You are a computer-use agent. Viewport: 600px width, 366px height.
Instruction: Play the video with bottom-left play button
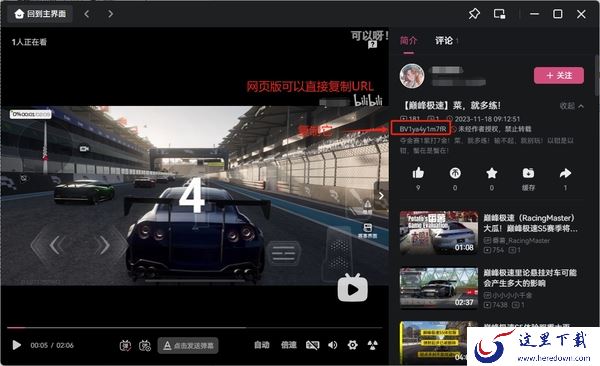(x=16, y=345)
